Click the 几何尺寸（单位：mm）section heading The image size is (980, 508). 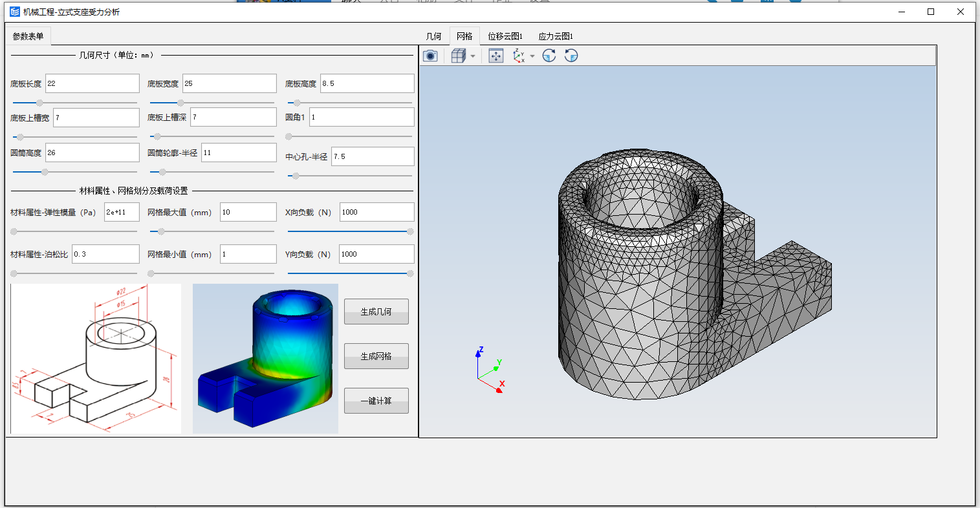click(116, 56)
